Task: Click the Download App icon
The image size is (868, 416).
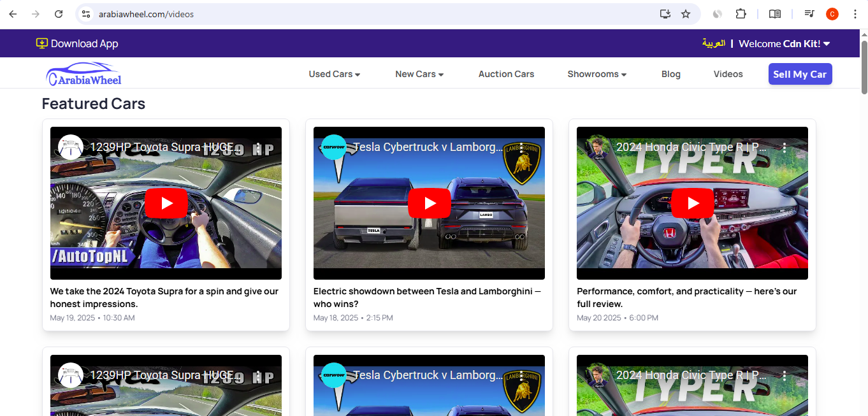Action: point(42,43)
